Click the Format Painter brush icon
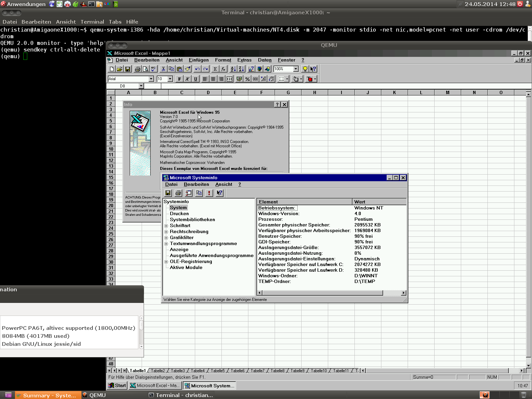This screenshot has height=399, width=532. point(188,69)
